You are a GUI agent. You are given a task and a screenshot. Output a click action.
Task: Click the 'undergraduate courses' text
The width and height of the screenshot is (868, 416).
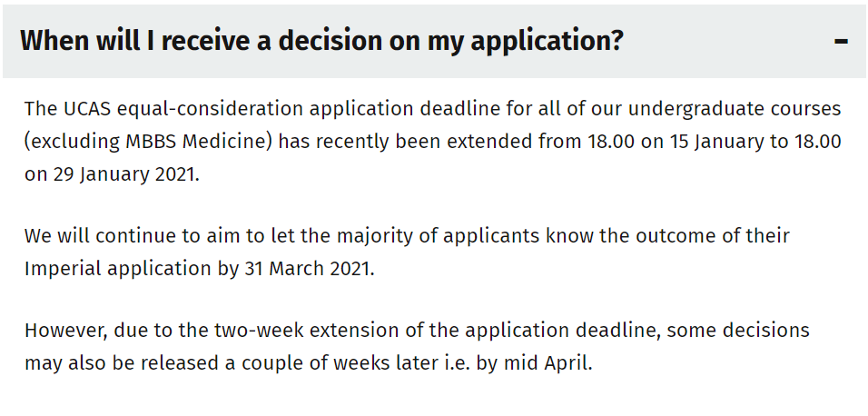tap(734, 109)
